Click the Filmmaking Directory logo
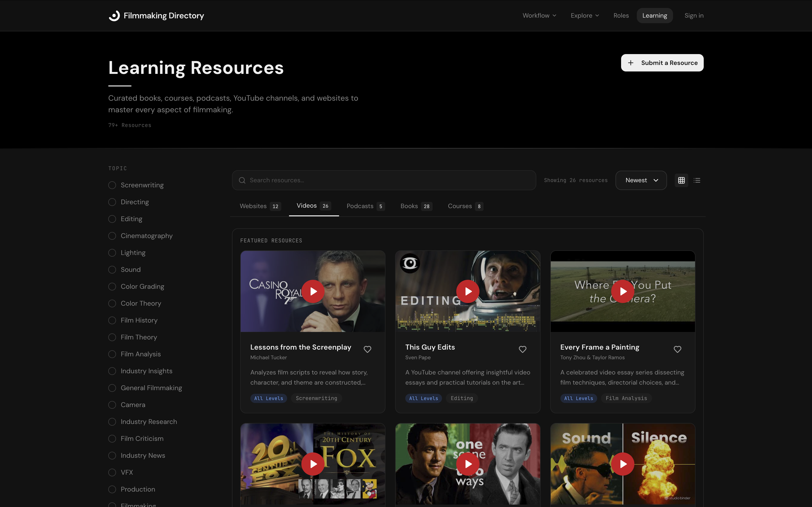812x507 pixels. (156, 15)
